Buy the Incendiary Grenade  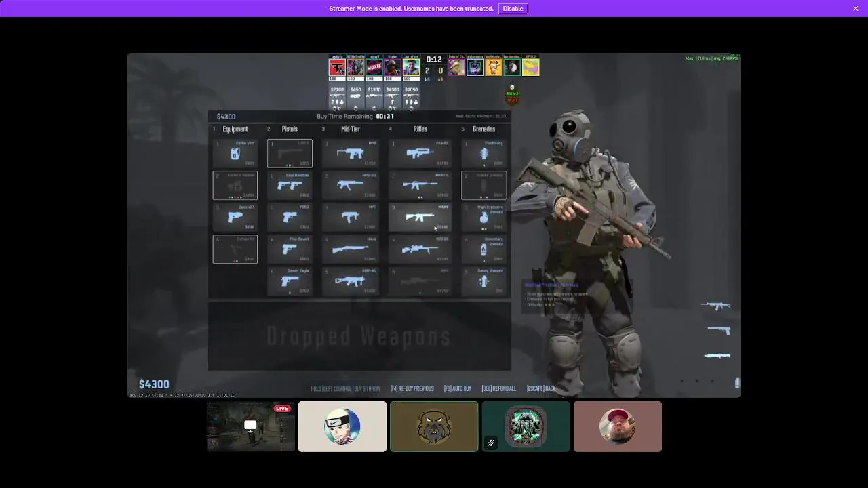[x=484, y=249]
